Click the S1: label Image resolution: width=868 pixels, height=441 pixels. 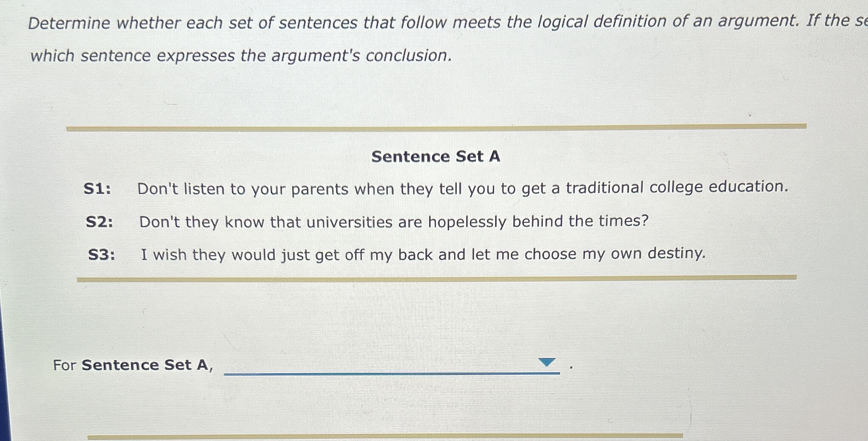point(97,188)
